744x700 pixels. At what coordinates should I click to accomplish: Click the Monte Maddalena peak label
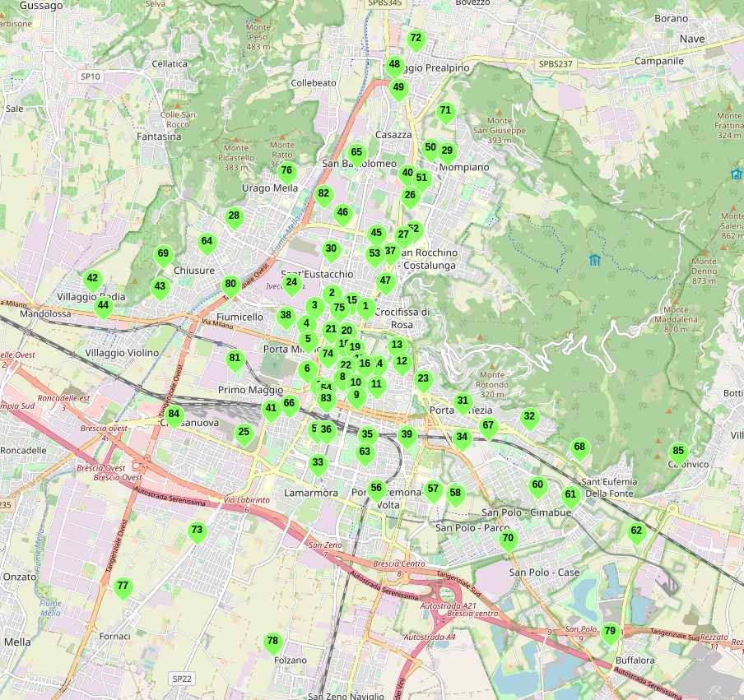click(x=676, y=319)
